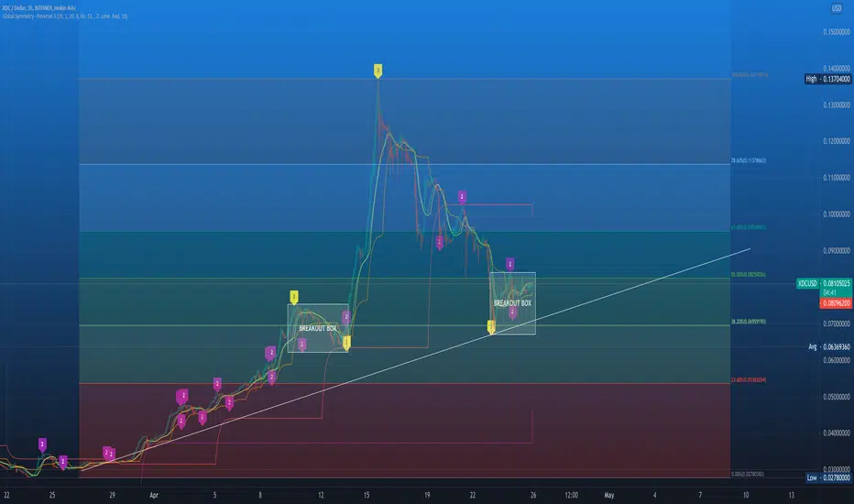Click the Apr date axis label

click(x=154, y=495)
